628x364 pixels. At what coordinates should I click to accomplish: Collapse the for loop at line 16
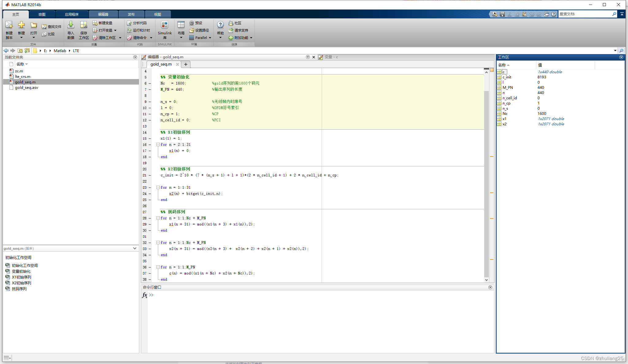tap(158, 145)
